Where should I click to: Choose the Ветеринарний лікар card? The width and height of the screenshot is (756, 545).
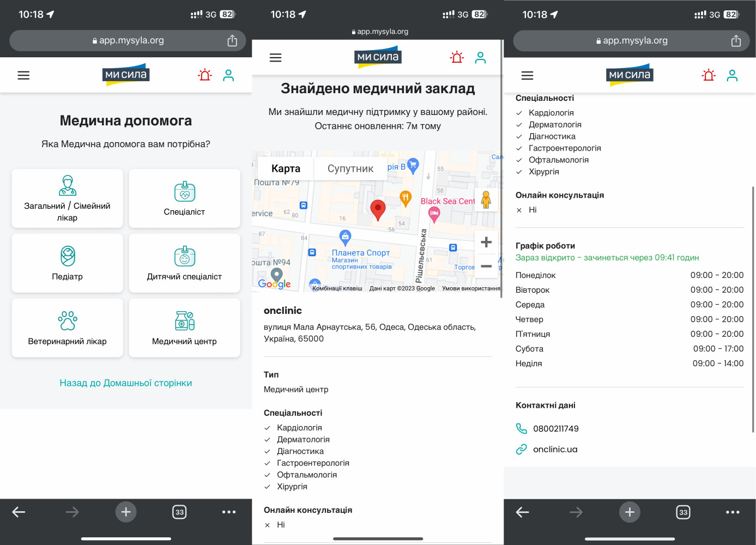68,328
